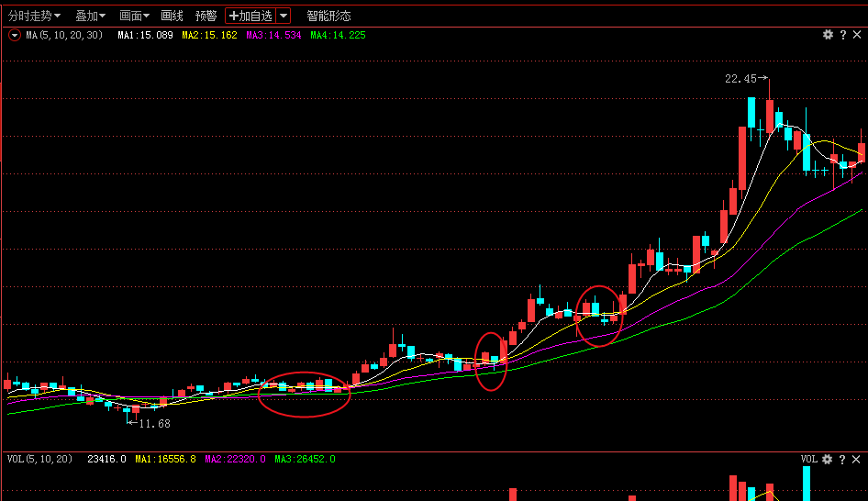Open the 预警 alert menu
This screenshot has height=501, width=868.
206,16
